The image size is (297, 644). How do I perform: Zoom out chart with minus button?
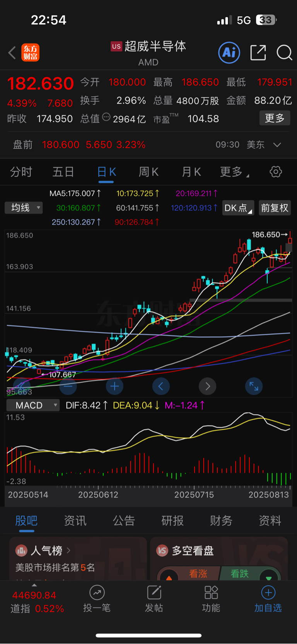(x=68, y=386)
